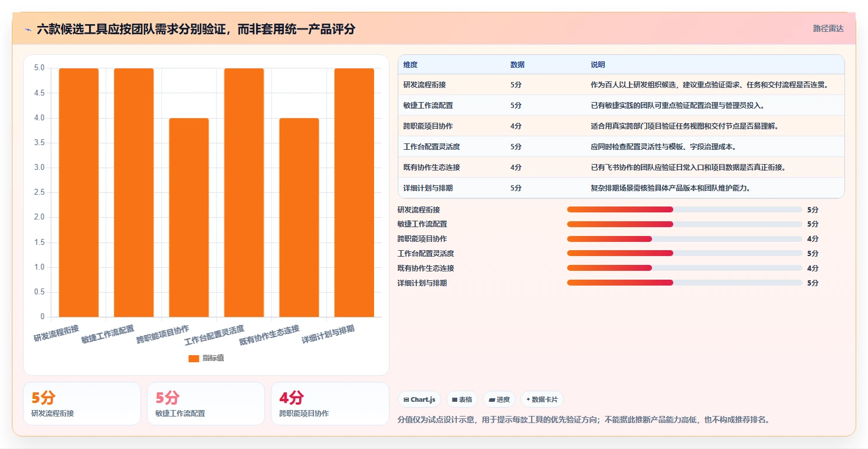Click the 表格 tag
Screen dimensions: 868x449
coord(462,399)
